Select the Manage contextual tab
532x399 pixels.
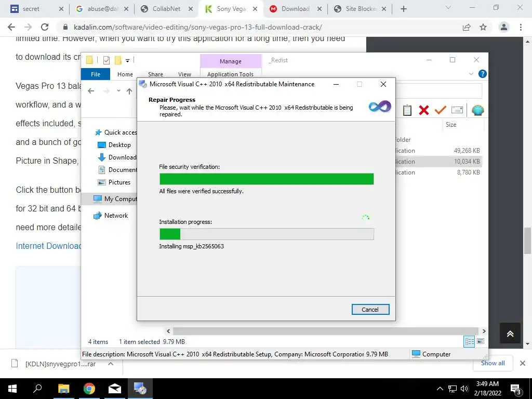[230, 61]
